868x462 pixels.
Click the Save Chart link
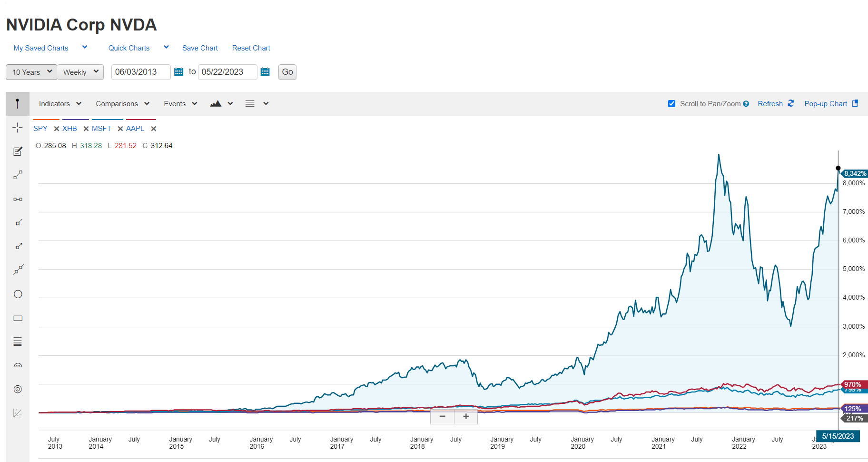point(200,48)
